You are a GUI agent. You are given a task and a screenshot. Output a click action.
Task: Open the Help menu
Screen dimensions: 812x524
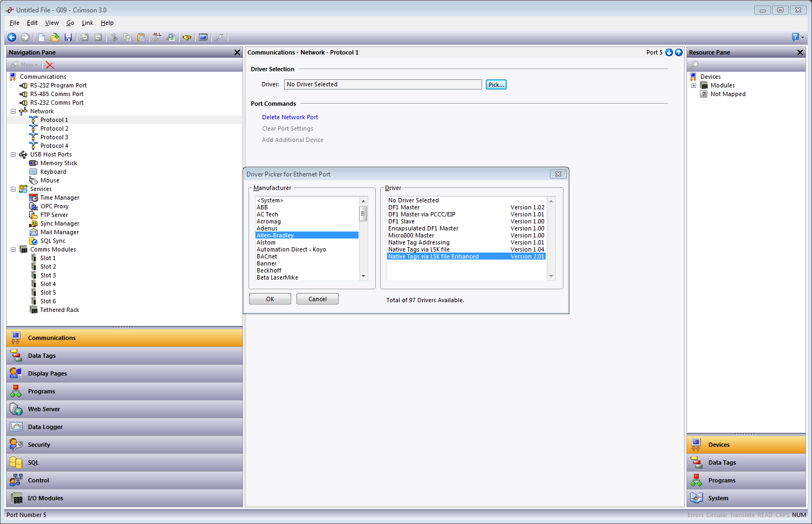coord(107,23)
